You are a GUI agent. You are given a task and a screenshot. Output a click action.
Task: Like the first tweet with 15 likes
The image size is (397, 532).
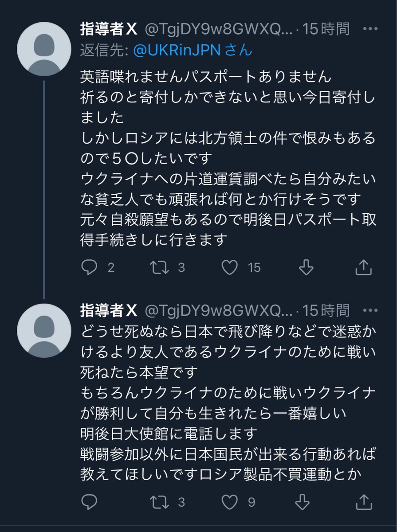point(230,267)
